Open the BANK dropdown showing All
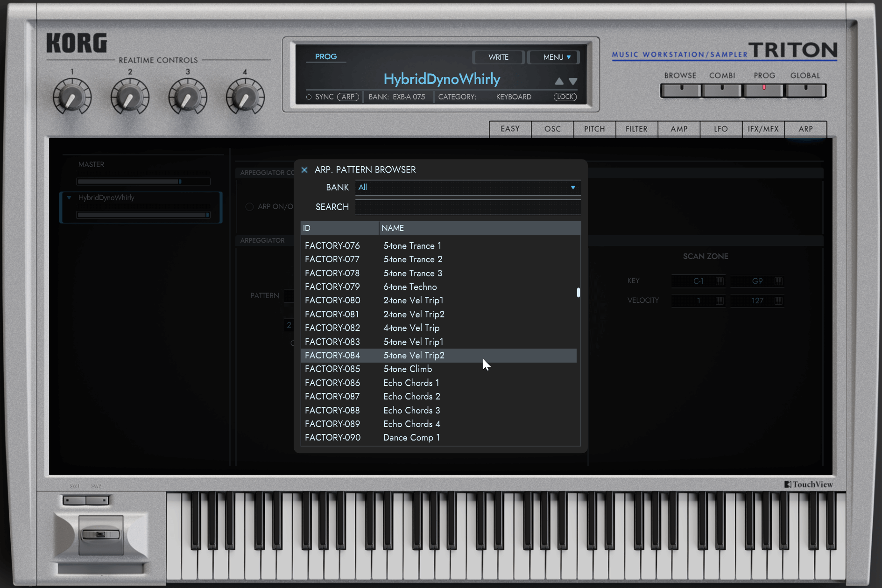 point(468,187)
